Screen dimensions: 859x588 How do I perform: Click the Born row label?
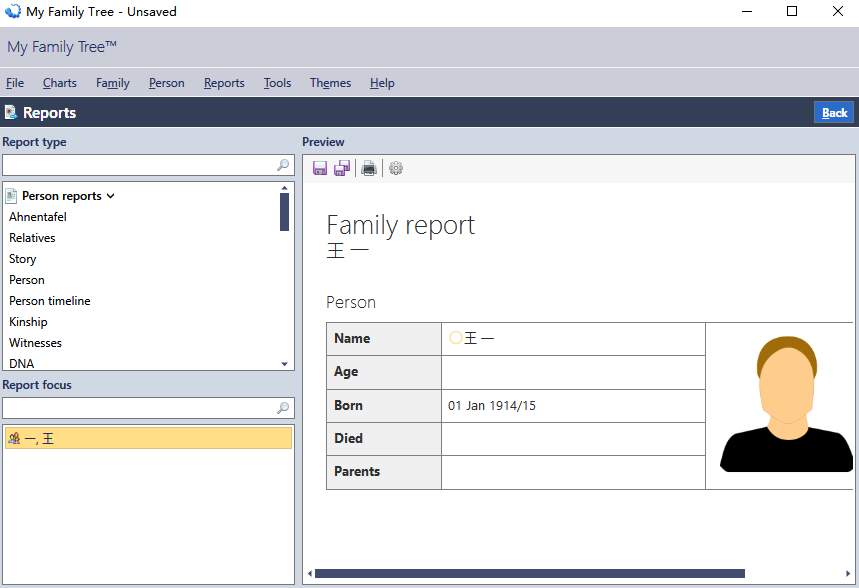click(x=348, y=405)
